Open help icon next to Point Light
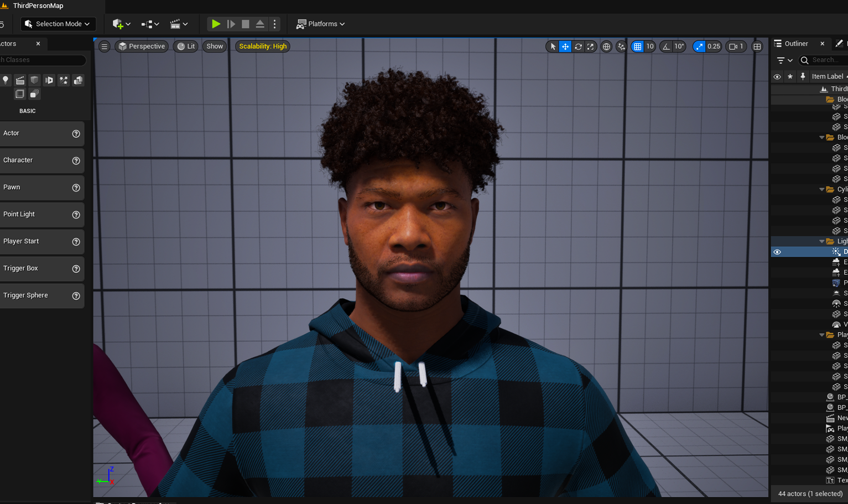This screenshot has height=504, width=848. click(76, 215)
